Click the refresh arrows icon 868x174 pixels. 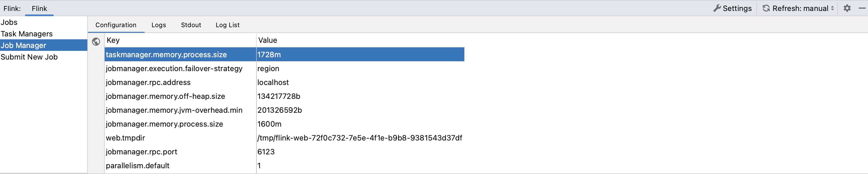[766, 8]
